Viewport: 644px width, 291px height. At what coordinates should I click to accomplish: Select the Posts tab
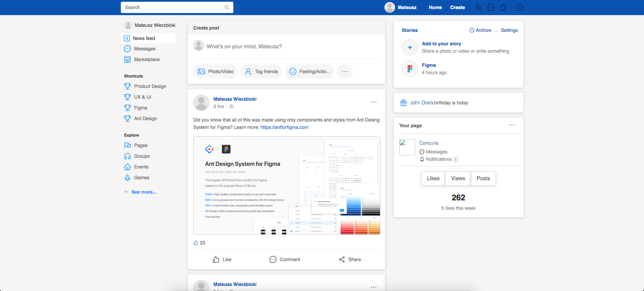tap(483, 179)
